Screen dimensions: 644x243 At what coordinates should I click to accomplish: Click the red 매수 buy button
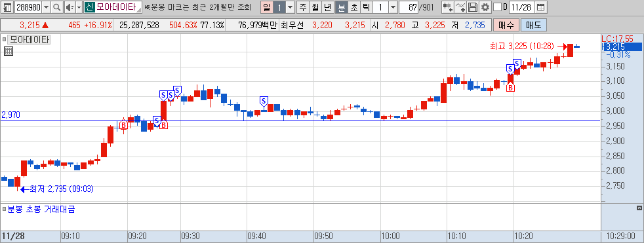click(506, 25)
